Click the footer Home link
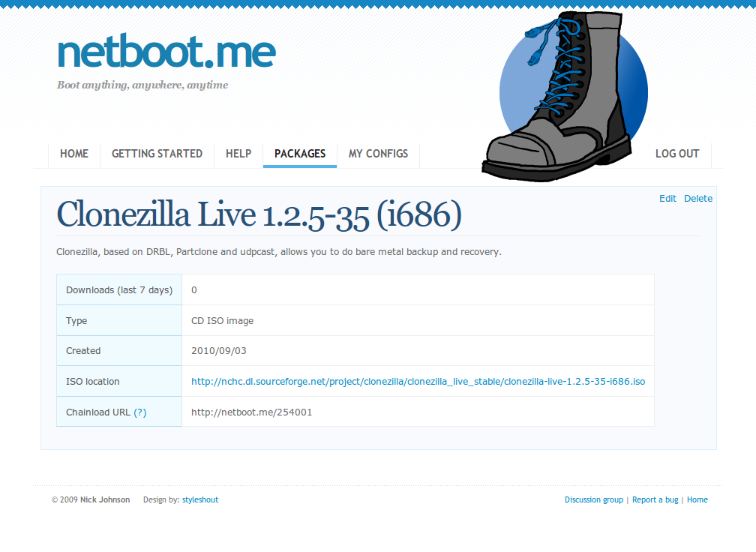This screenshot has height=552, width=756. (x=697, y=500)
